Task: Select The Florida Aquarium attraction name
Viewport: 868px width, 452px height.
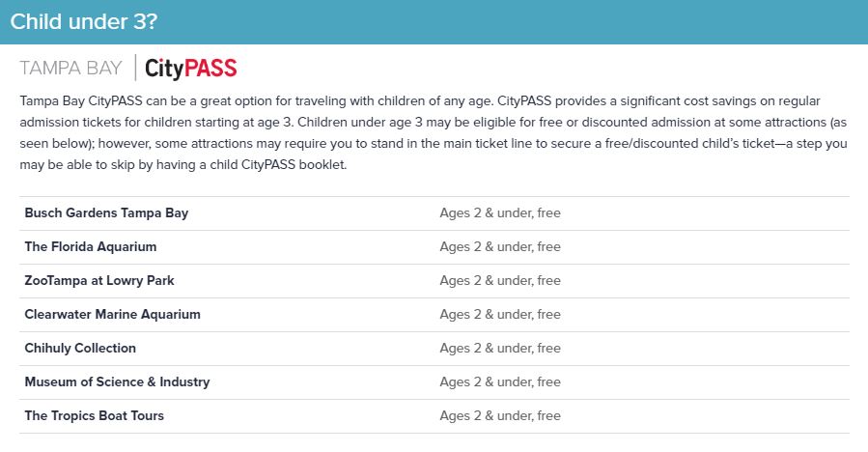Action: (x=91, y=247)
